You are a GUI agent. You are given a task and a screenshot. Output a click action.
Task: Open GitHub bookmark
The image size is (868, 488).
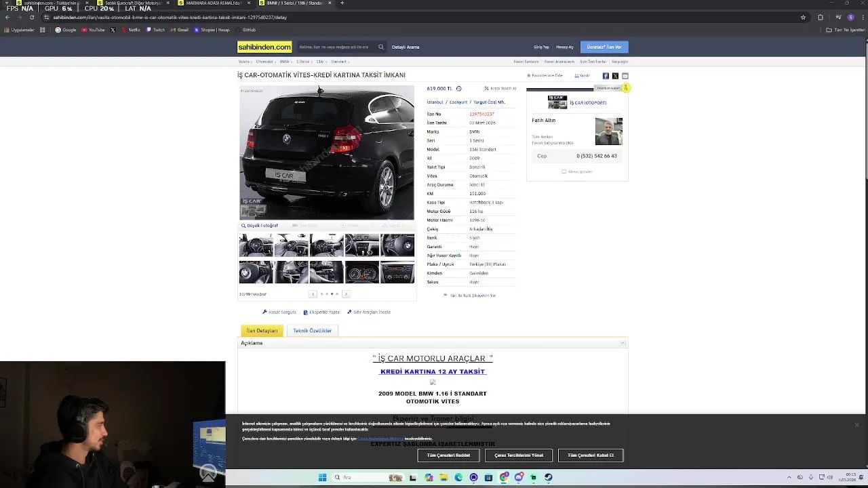245,30
